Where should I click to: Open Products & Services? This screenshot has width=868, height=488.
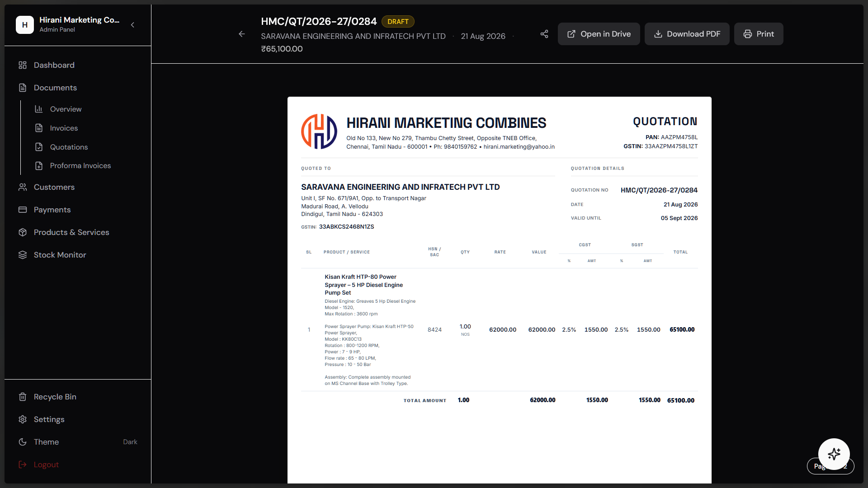point(78,232)
